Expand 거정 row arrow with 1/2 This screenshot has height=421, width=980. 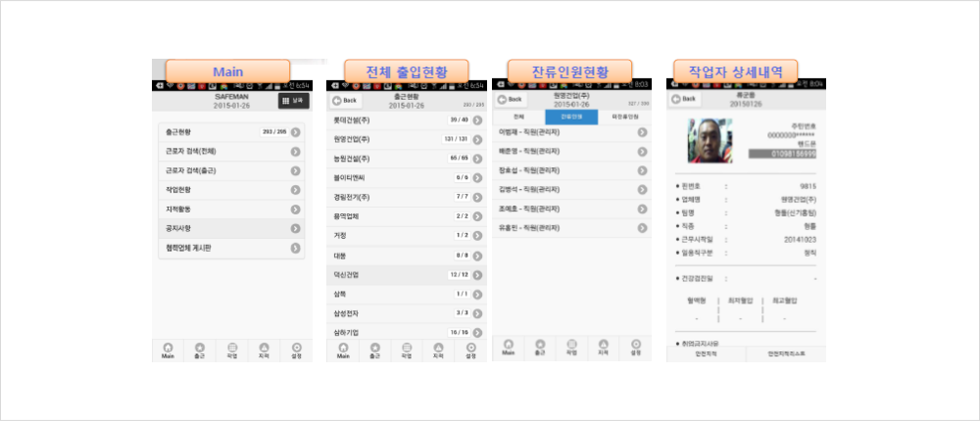click(477, 236)
